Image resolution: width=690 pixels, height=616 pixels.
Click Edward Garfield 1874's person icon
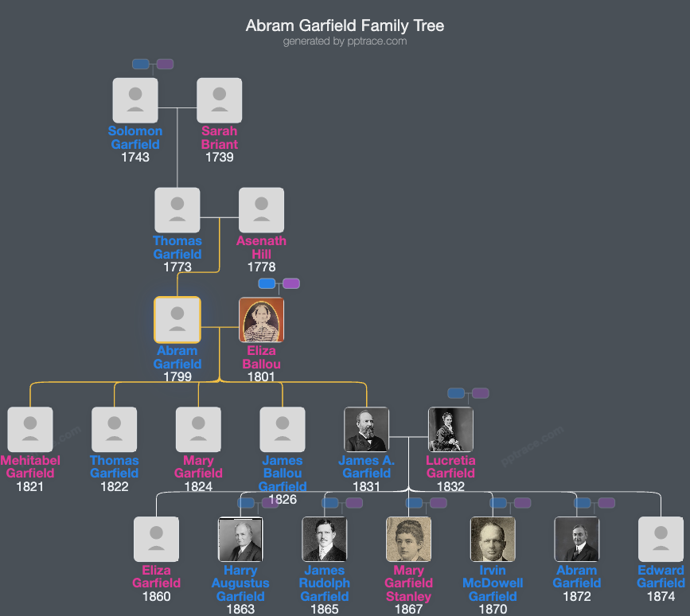click(661, 539)
